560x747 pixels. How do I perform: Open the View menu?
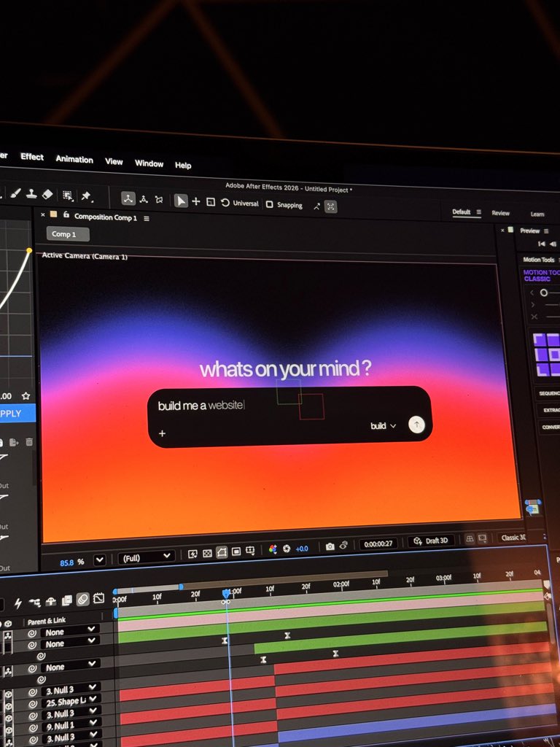pos(114,161)
